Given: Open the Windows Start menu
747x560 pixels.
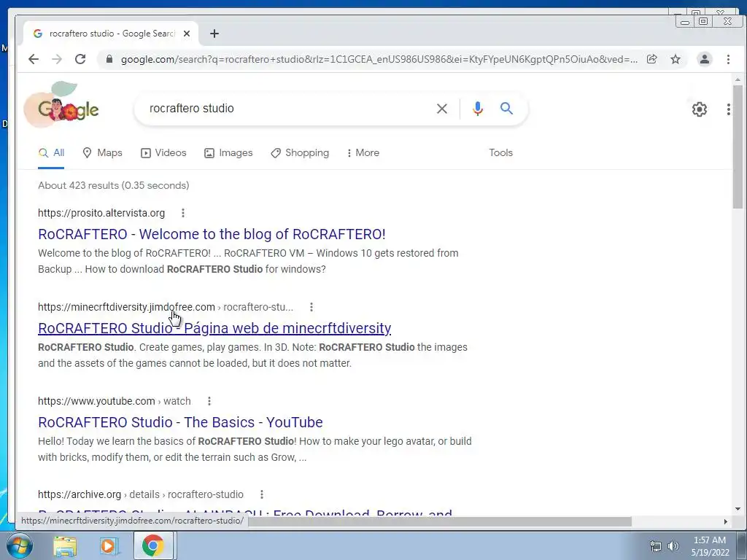Looking at the screenshot, I should coord(19,546).
